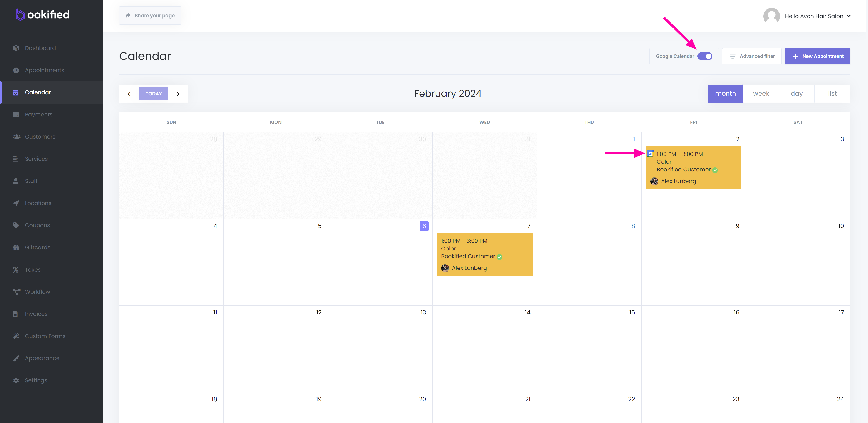Go to previous month with left chevron
This screenshot has height=423, width=868.
click(x=129, y=94)
